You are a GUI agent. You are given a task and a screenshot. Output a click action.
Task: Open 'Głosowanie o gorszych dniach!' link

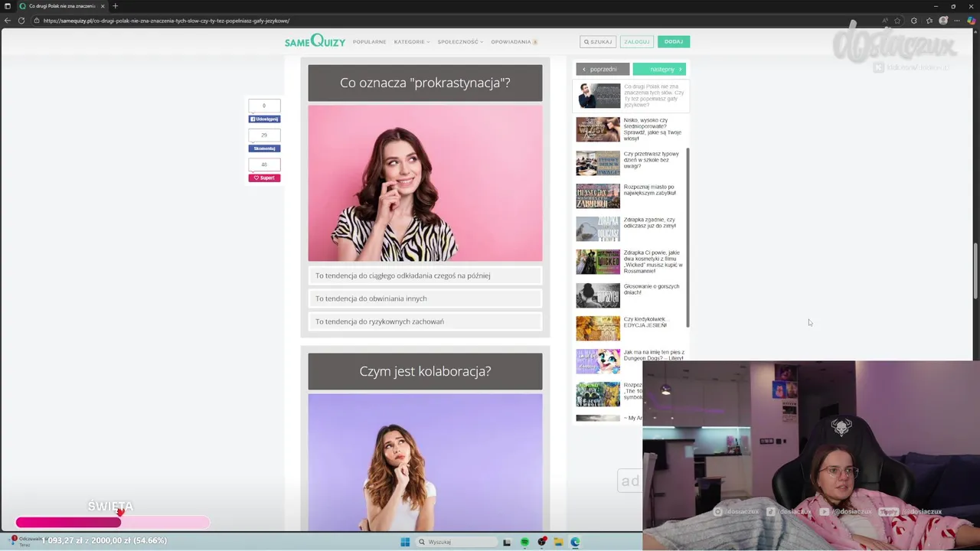pyautogui.click(x=652, y=289)
